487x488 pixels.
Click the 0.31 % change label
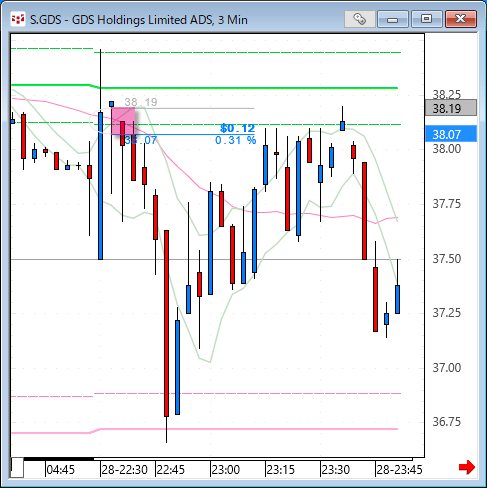[236, 140]
